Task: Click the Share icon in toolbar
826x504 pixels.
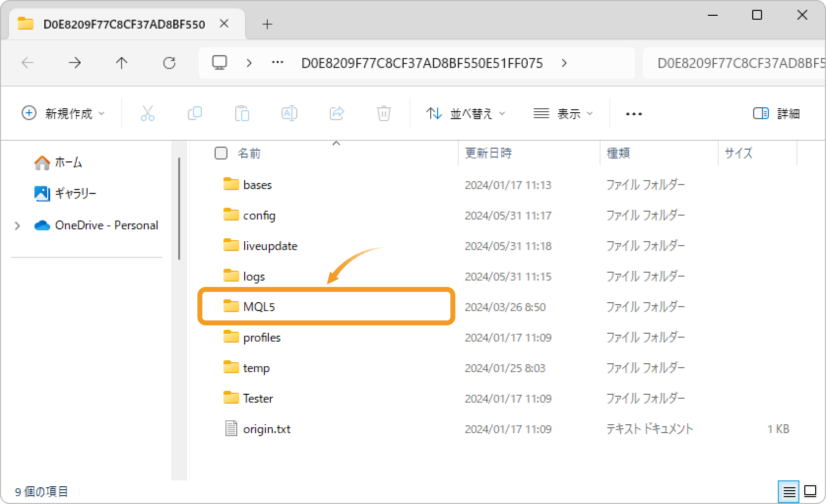Action: [337, 114]
